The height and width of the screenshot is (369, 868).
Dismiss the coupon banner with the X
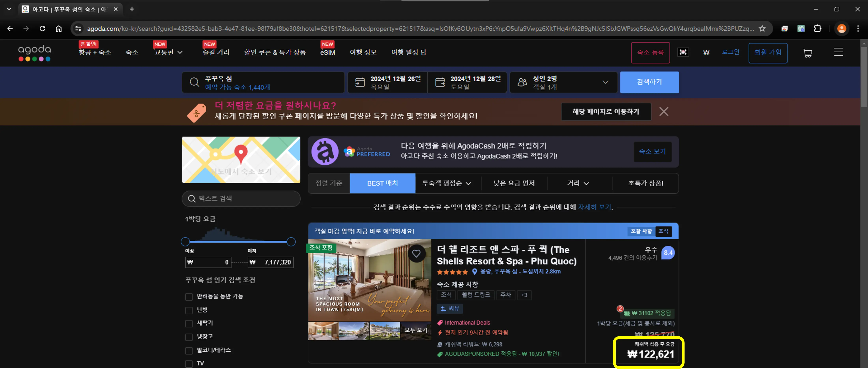pos(664,112)
